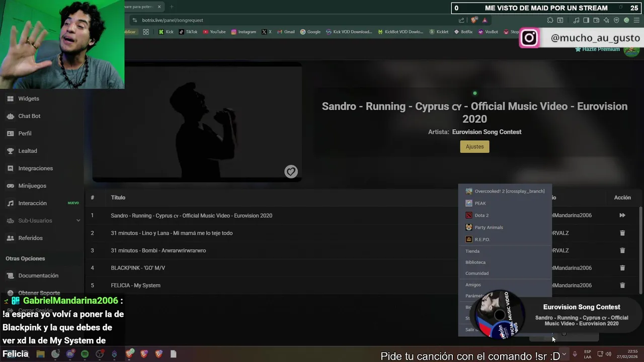Open the browser hamburger menu
This screenshot has width=644, height=362.
pyautogui.click(x=637, y=20)
